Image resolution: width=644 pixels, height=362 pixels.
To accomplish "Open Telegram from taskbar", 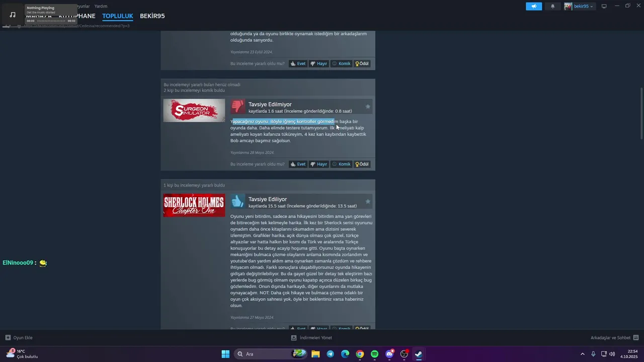I will 330,354.
